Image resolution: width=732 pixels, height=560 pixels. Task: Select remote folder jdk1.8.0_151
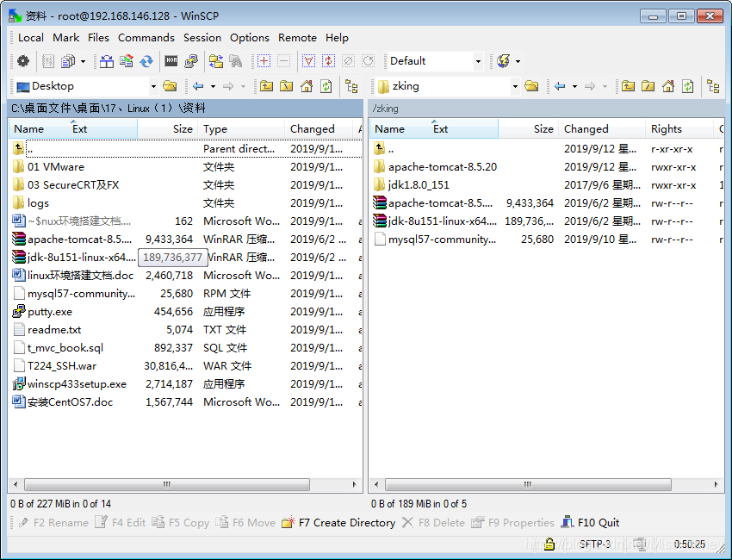tap(419, 185)
